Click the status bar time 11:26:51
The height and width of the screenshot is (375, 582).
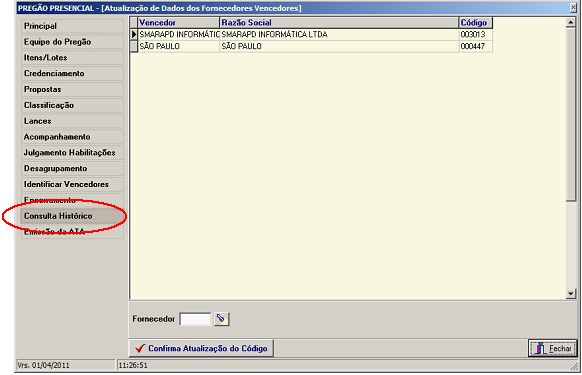(x=133, y=365)
